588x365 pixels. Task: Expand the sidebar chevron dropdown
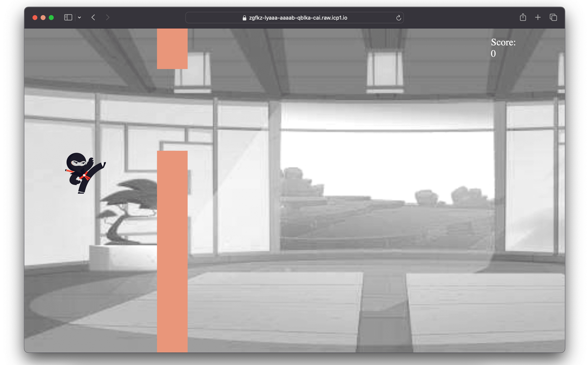click(79, 17)
